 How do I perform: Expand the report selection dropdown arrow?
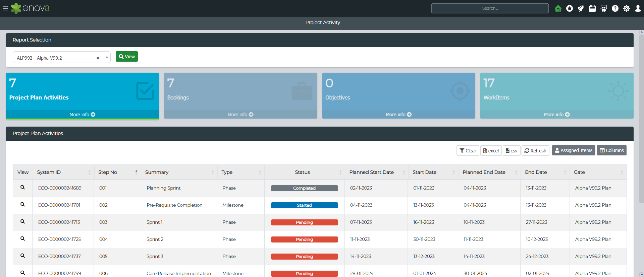107,57
